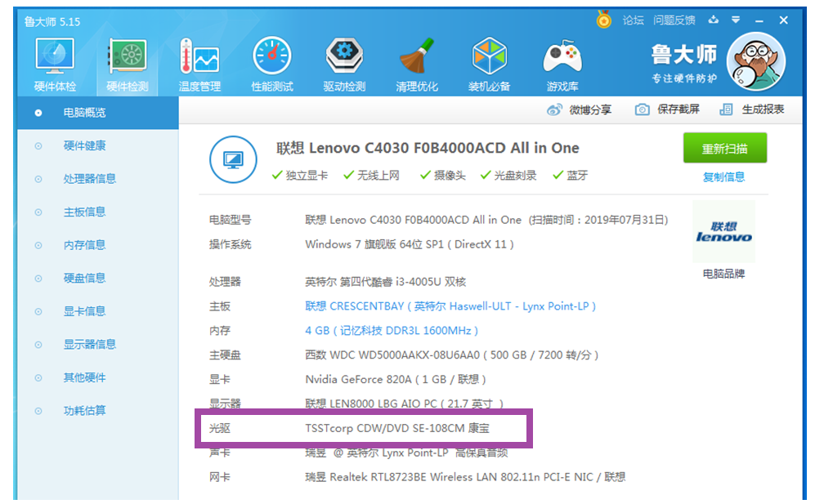This screenshot has width=833, height=504.
Task: Open 问题反馈 feedback link
Action: click(x=674, y=20)
